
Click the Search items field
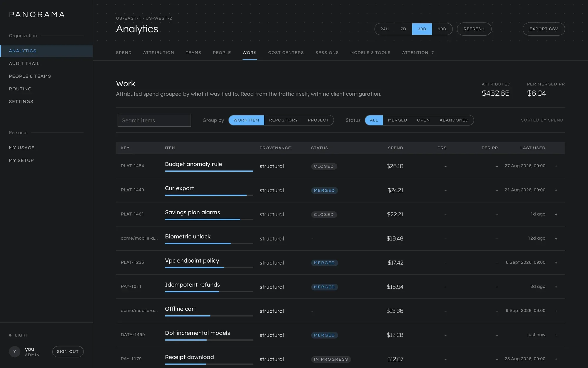point(154,120)
